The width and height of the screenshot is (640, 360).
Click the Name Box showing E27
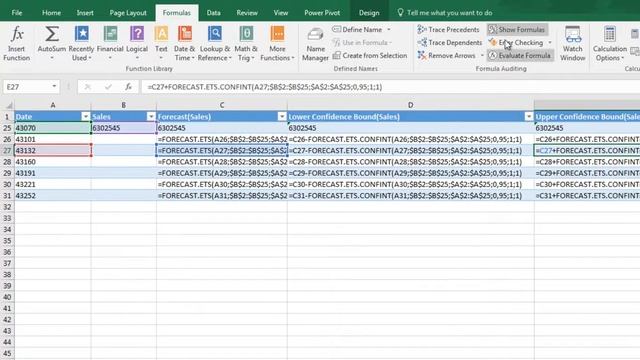coord(27,87)
